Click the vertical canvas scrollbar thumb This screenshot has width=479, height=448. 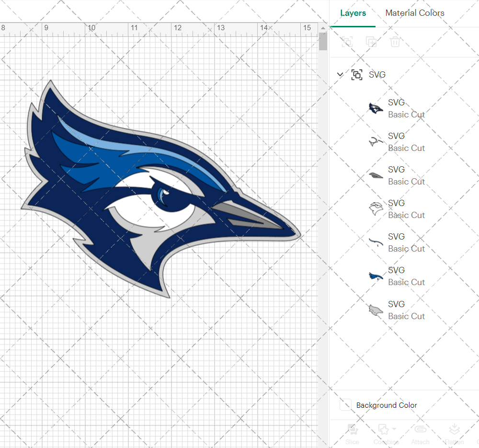323,41
